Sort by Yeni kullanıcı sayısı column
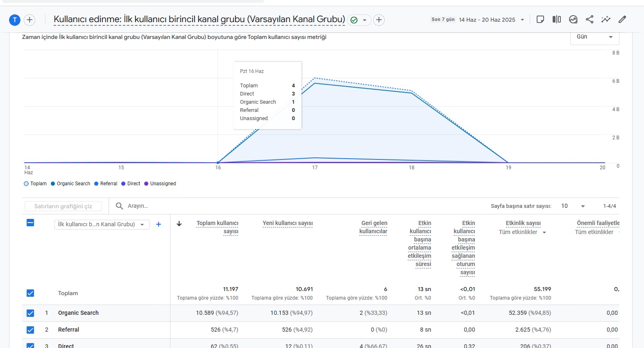The image size is (644, 348). click(288, 223)
